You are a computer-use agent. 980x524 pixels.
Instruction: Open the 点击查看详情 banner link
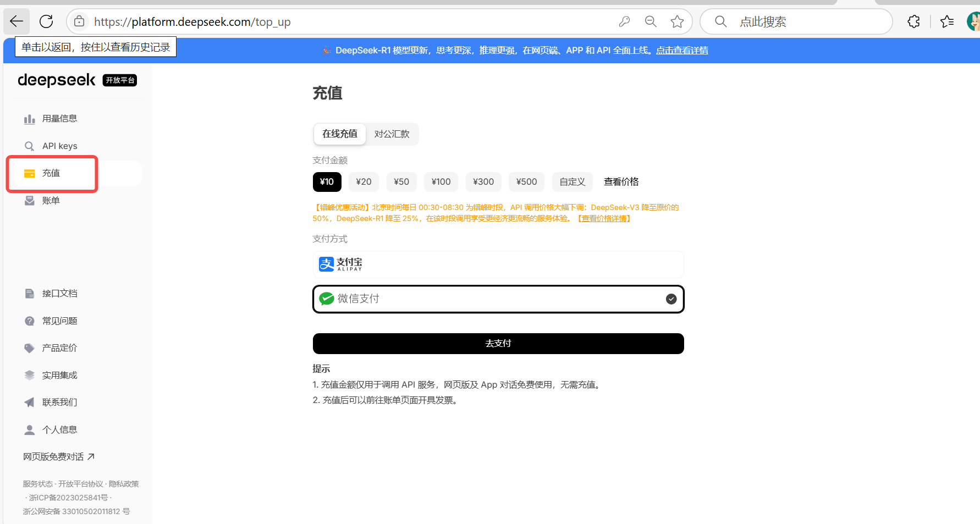682,51
